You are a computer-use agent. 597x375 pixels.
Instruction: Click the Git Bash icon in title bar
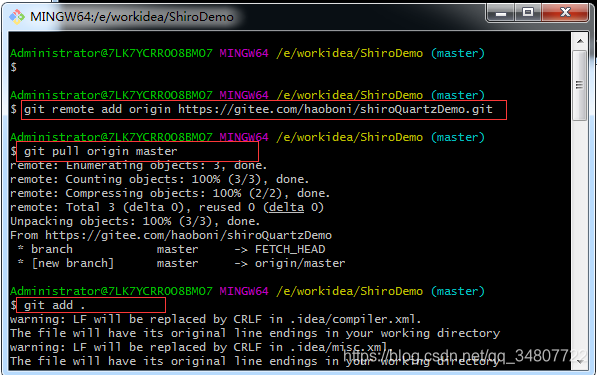pos(17,17)
